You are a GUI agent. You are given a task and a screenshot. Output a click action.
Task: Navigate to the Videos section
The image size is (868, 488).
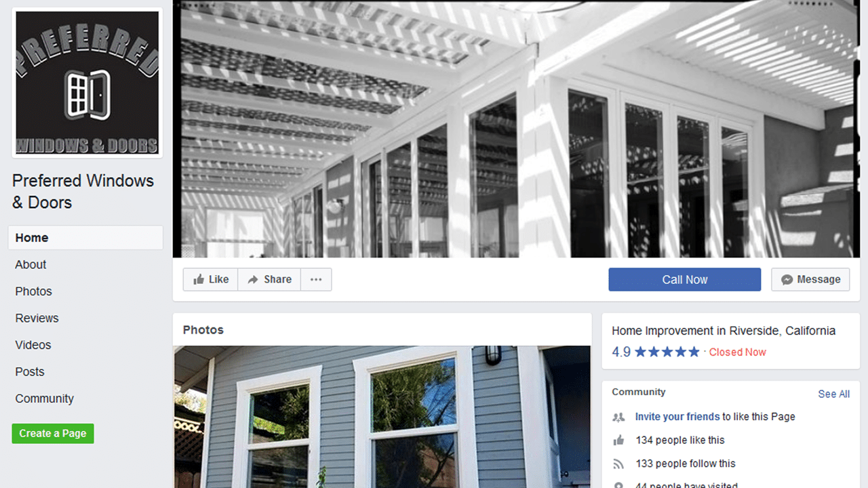click(33, 345)
